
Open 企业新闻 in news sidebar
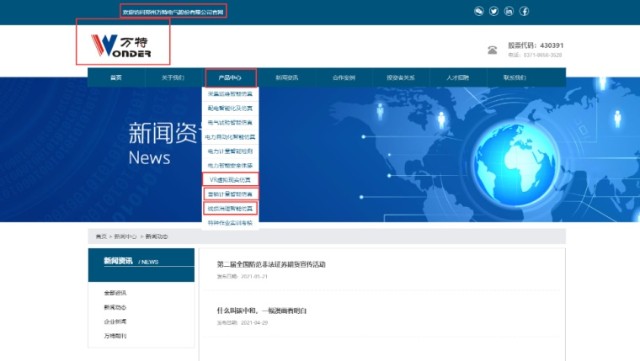click(115, 321)
